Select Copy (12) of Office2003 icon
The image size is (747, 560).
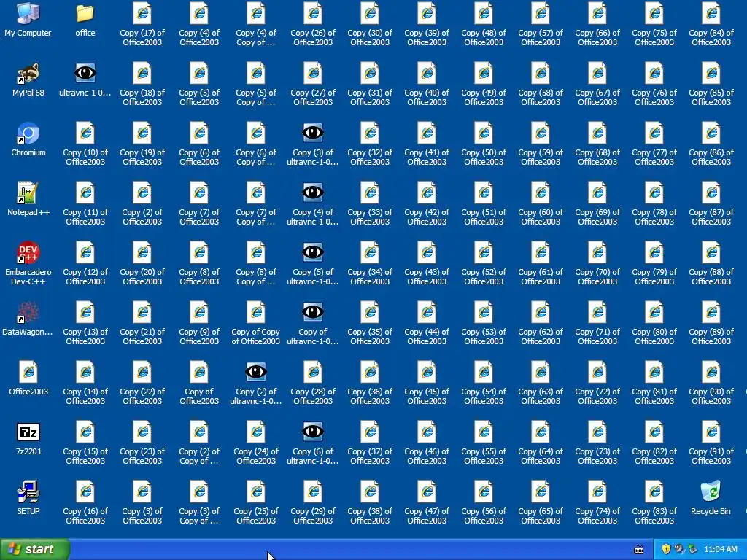(85, 253)
